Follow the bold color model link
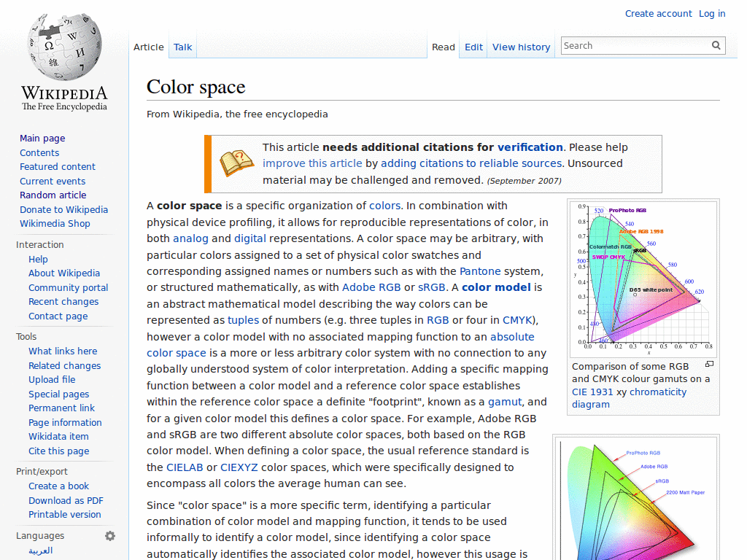The image size is (747, 560). 496,287
